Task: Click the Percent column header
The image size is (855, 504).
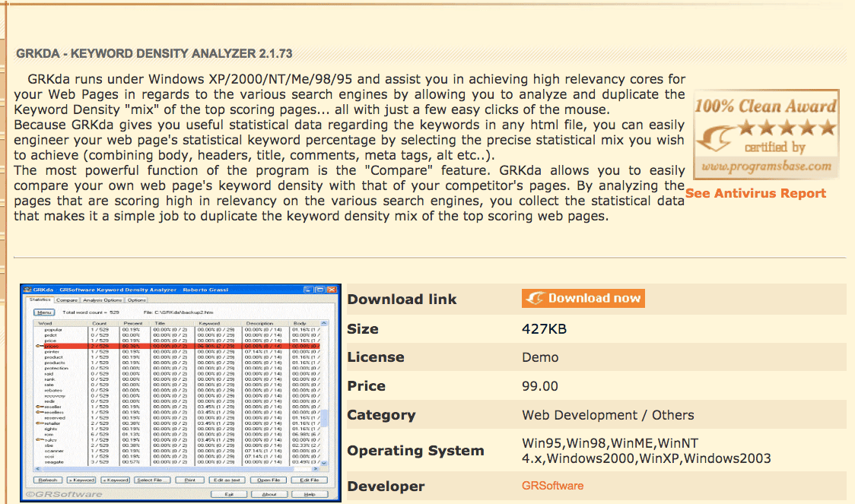Action: pyautogui.click(x=132, y=323)
